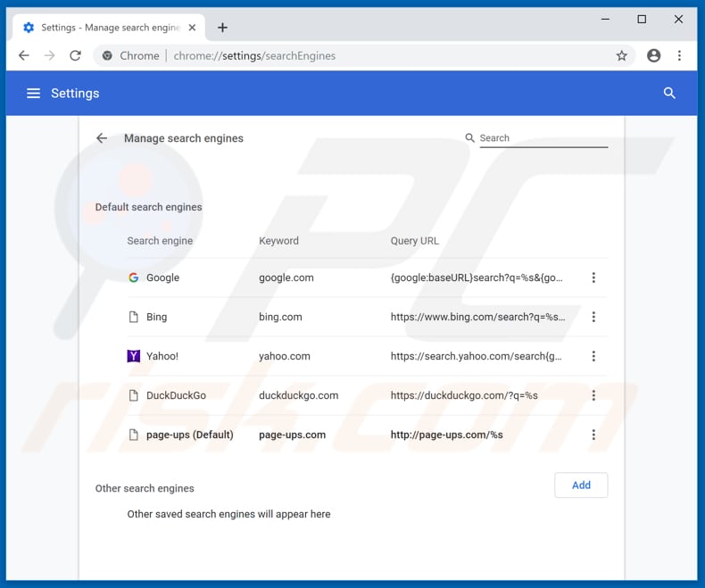This screenshot has height=588, width=705.
Task: Click the 'Other search engines' heading
Action: coord(145,488)
